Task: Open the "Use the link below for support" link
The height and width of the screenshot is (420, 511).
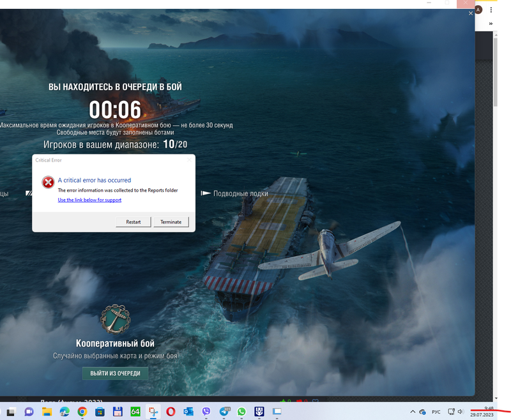Action: click(x=89, y=200)
